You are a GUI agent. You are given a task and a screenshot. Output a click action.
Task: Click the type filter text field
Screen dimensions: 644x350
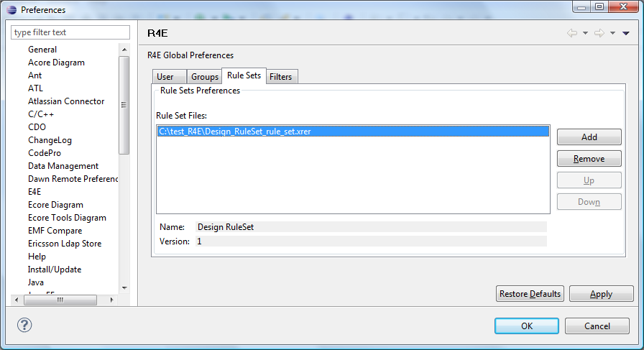pyautogui.click(x=70, y=32)
